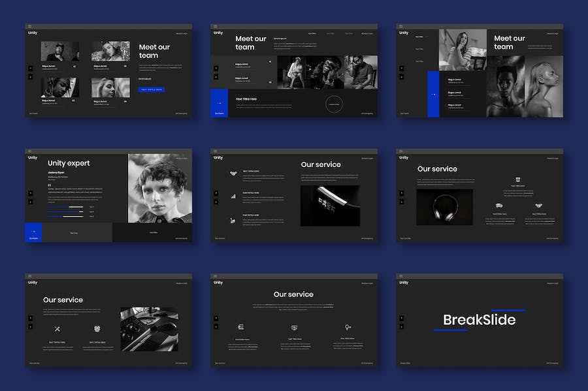Click the blue arrow tile on Unity expert slide
The width and height of the screenshot is (588, 391).
point(33,232)
